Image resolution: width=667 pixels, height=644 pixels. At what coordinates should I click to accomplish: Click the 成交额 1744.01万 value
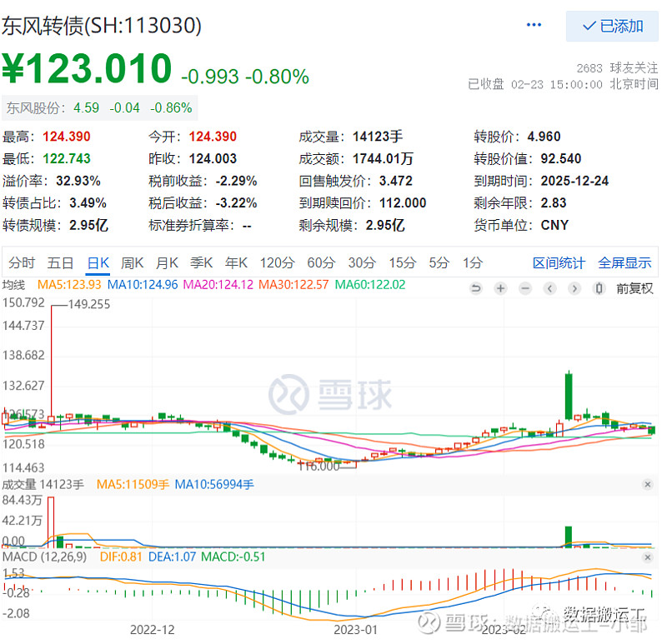[x=383, y=158]
